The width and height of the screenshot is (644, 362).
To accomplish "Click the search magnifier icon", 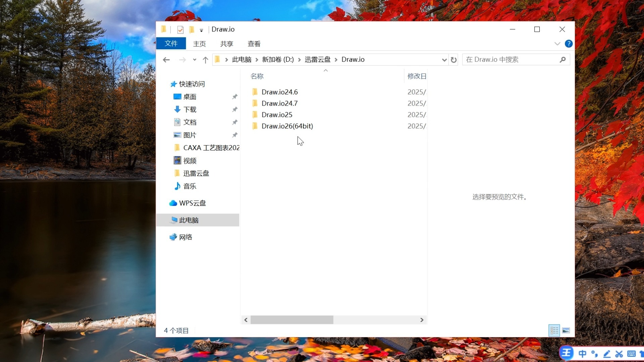I will 562,60.
